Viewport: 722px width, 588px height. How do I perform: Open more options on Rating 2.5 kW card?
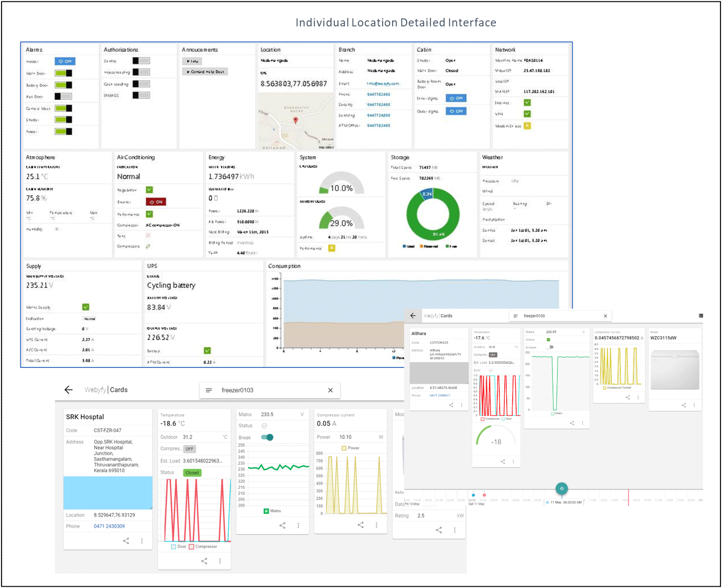tap(455, 530)
